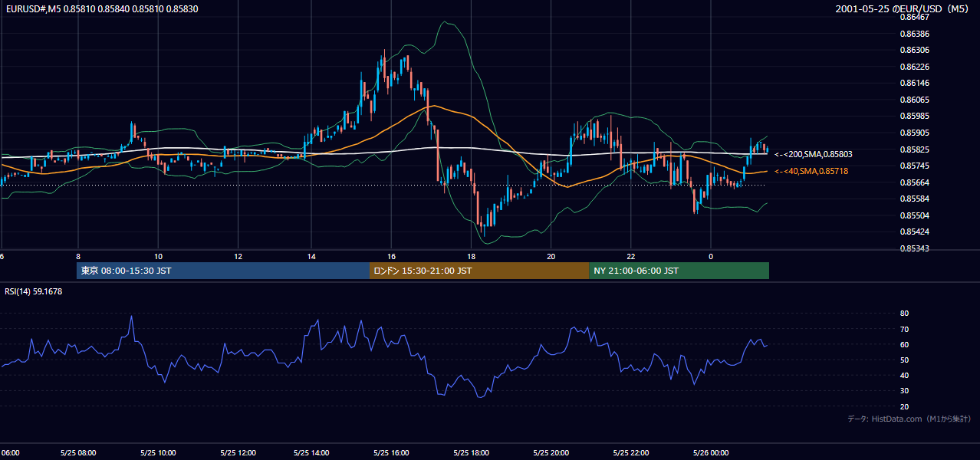Click the 5/25 20:00 bottom time label
980x460 pixels.
tap(551, 452)
